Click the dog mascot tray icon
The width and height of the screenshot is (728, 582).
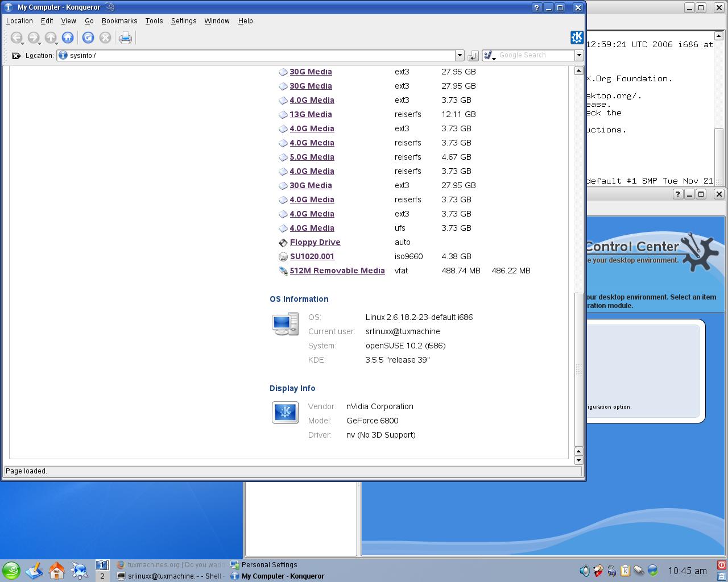[598, 571]
